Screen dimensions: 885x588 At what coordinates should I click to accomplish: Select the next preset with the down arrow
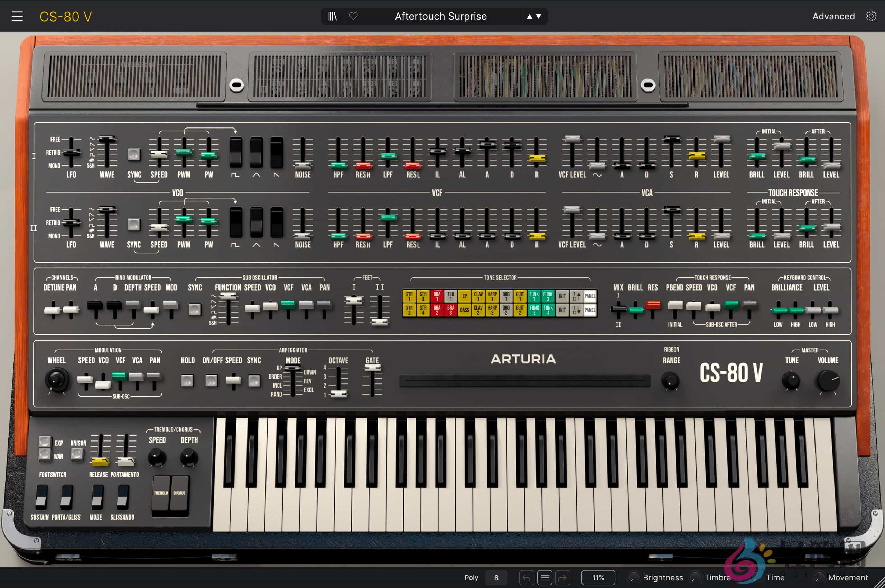click(x=538, y=16)
